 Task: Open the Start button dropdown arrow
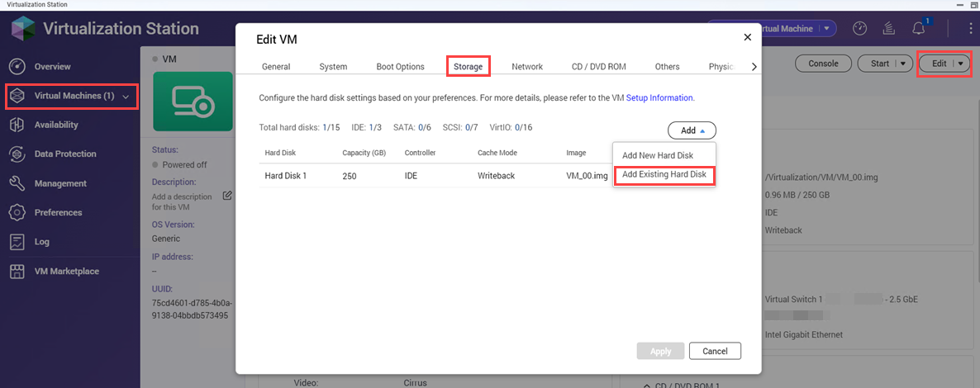pos(903,63)
